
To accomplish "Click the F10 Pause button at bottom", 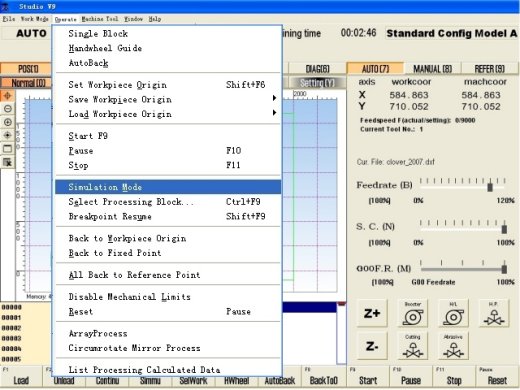I will click(411, 378).
